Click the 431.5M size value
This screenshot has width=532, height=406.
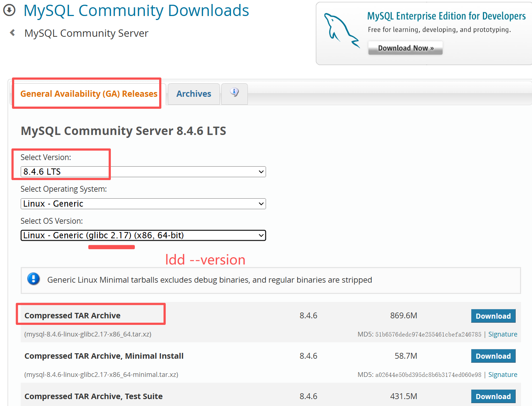(x=404, y=396)
